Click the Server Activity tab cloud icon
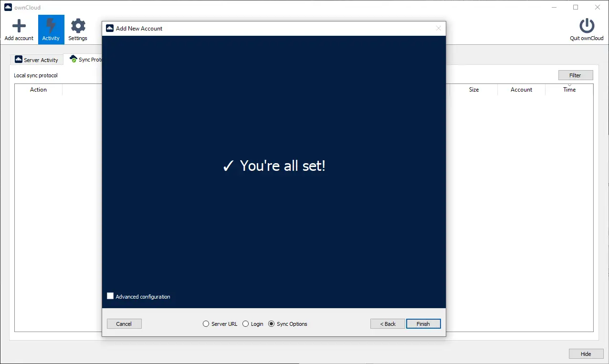This screenshot has width=609, height=364. click(x=19, y=60)
